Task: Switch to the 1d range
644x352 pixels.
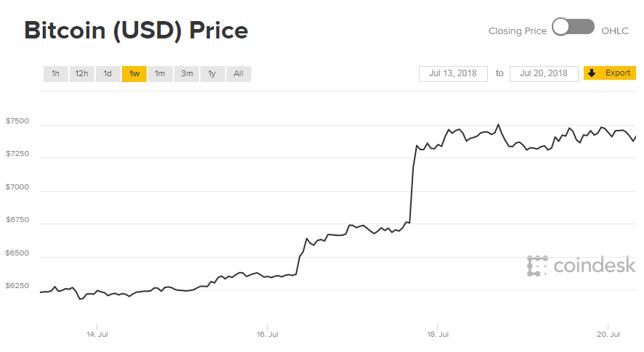Action: 107,73
